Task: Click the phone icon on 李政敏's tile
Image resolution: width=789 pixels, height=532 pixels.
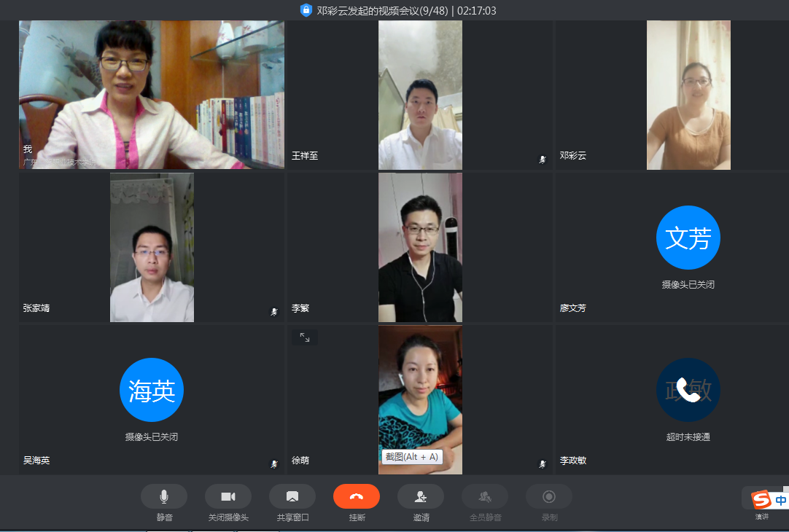Action: pos(688,390)
